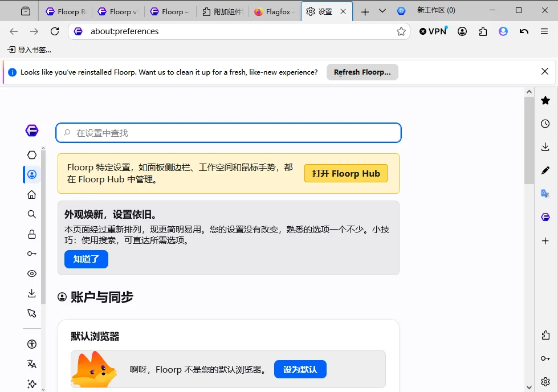Click the scrollbar up arrow
The height and width of the screenshot is (392, 558).
pos(529,92)
